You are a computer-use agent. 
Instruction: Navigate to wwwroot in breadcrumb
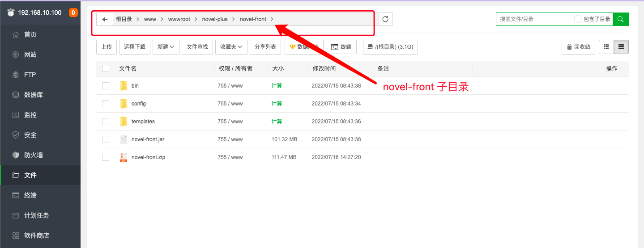[179, 19]
